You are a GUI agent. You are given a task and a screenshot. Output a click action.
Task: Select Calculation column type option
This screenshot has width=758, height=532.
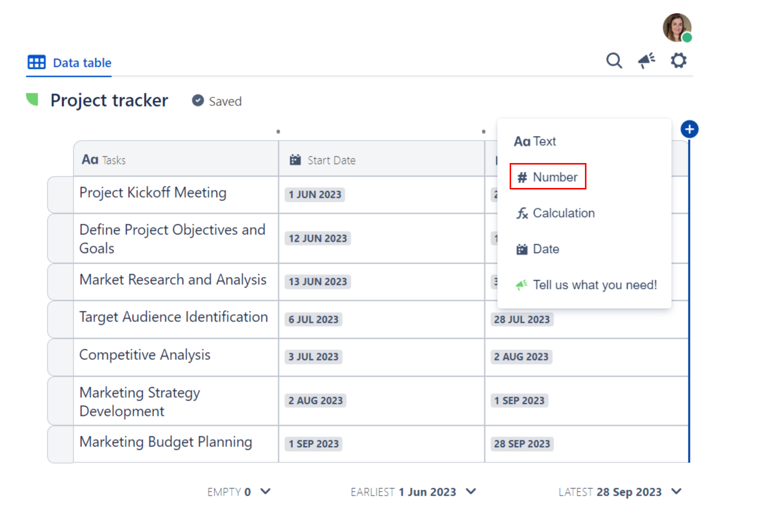click(x=556, y=213)
